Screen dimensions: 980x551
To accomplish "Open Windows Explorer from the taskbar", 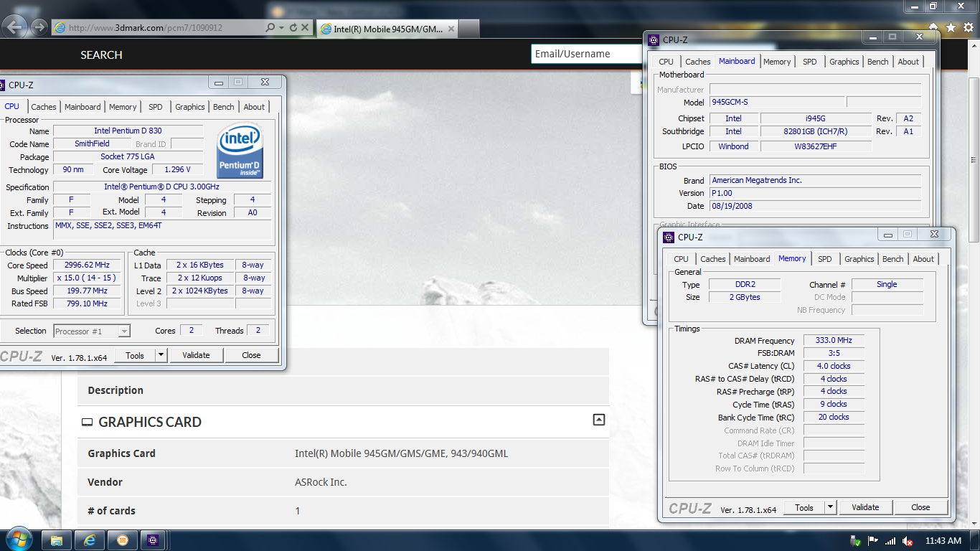I will 57,540.
